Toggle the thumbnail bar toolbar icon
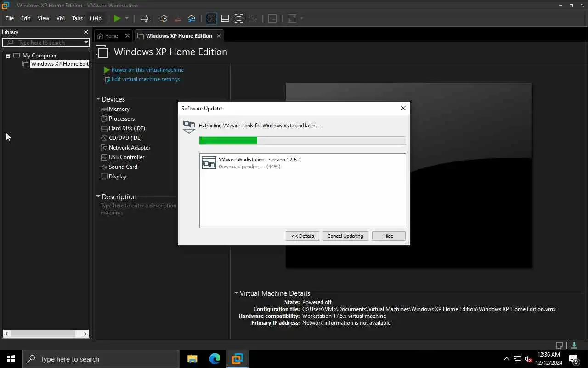 pos(225,18)
